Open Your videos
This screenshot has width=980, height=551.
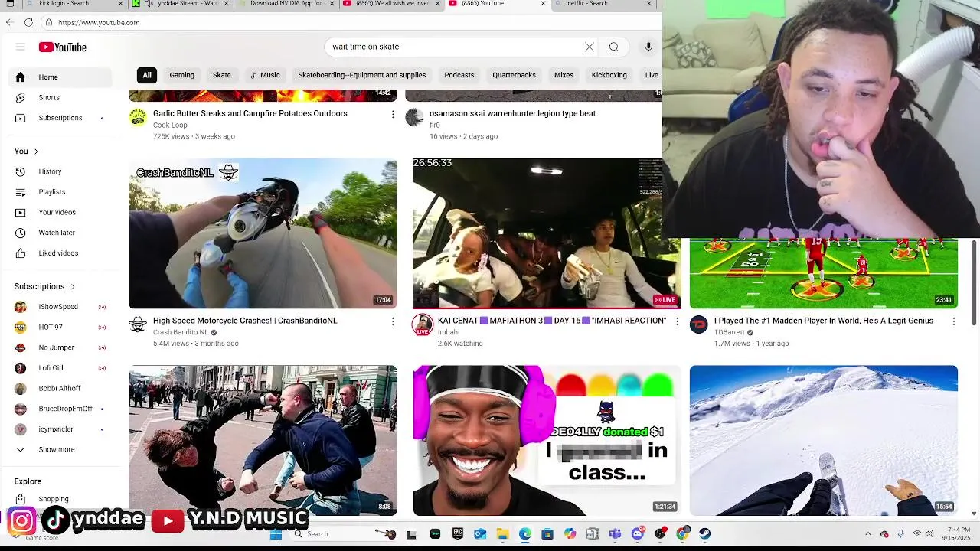[x=61, y=212]
